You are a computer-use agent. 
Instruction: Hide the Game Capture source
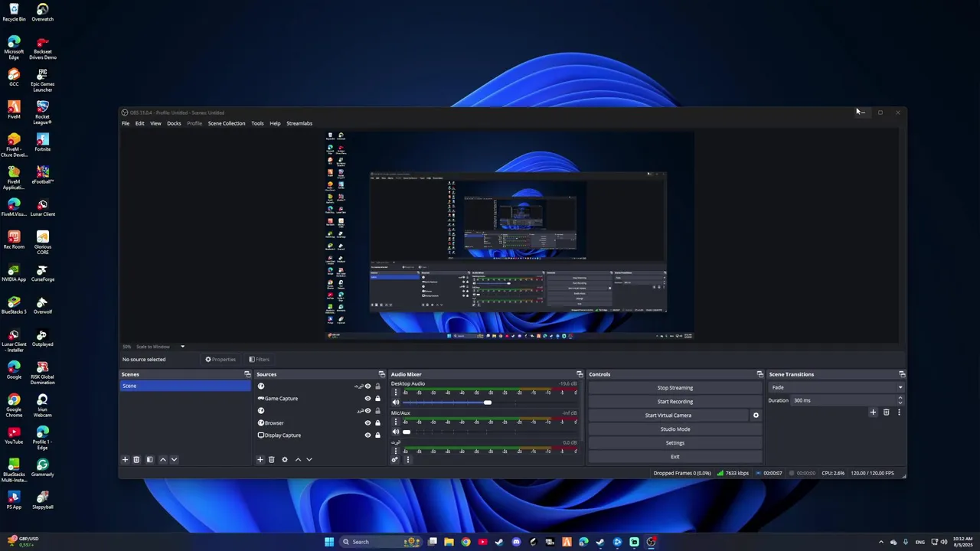click(367, 399)
